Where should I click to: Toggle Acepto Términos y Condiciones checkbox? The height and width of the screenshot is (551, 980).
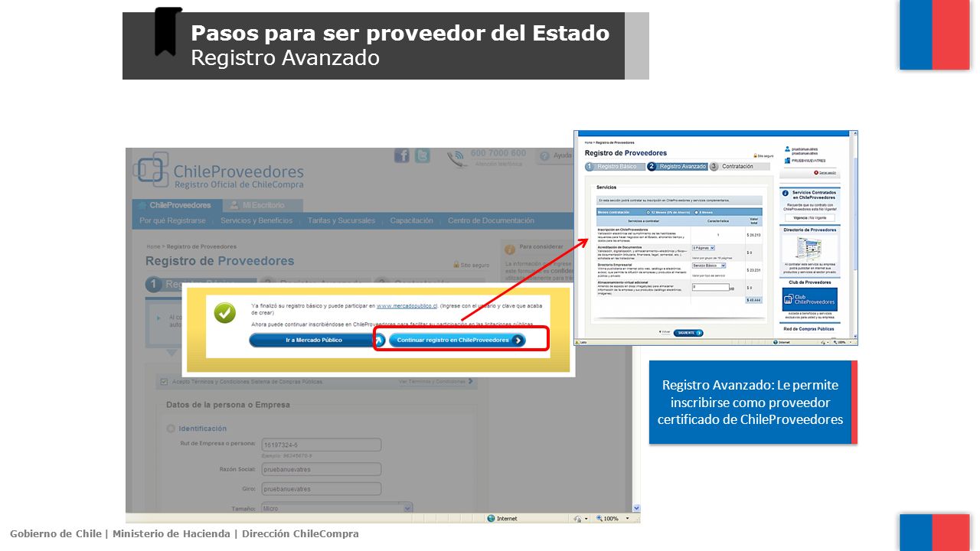point(164,381)
